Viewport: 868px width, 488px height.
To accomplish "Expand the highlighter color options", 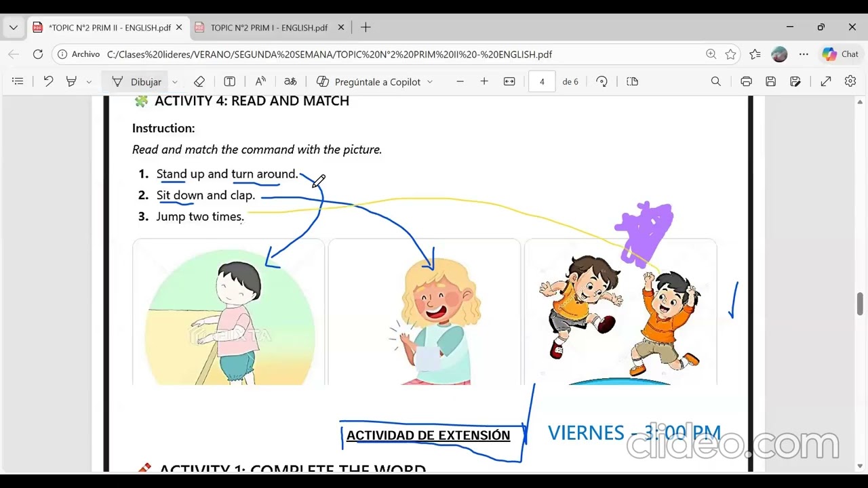I will point(89,81).
